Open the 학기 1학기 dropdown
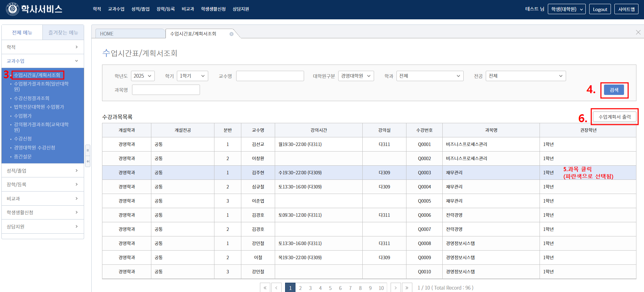This screenshot has height=292, width=644. [192, 76]
